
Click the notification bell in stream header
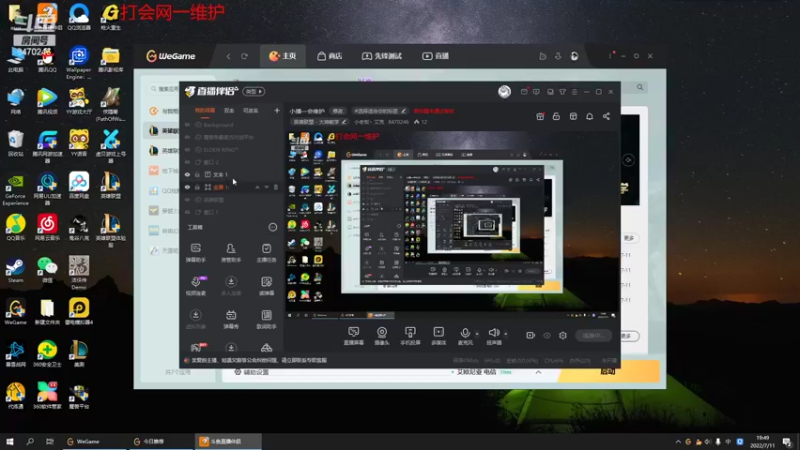pos(589,116)
